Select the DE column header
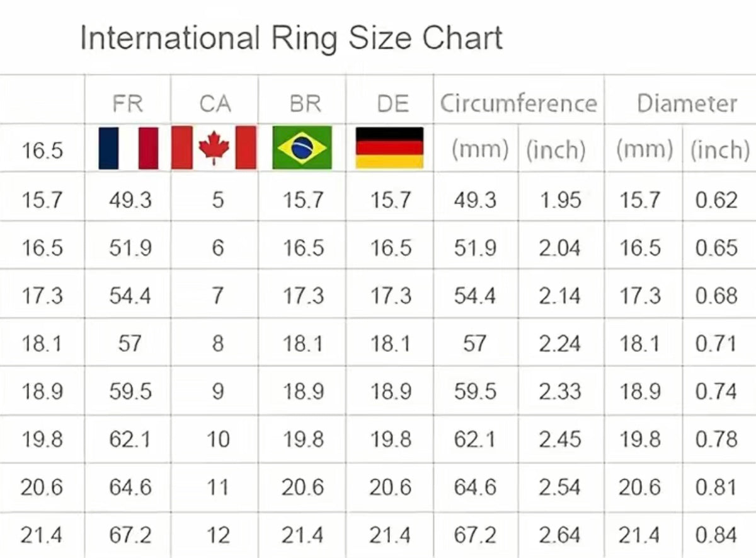Image resolution: width=756 pixels, height=558 pixels. pyautogui.click(x=392, y=104)
